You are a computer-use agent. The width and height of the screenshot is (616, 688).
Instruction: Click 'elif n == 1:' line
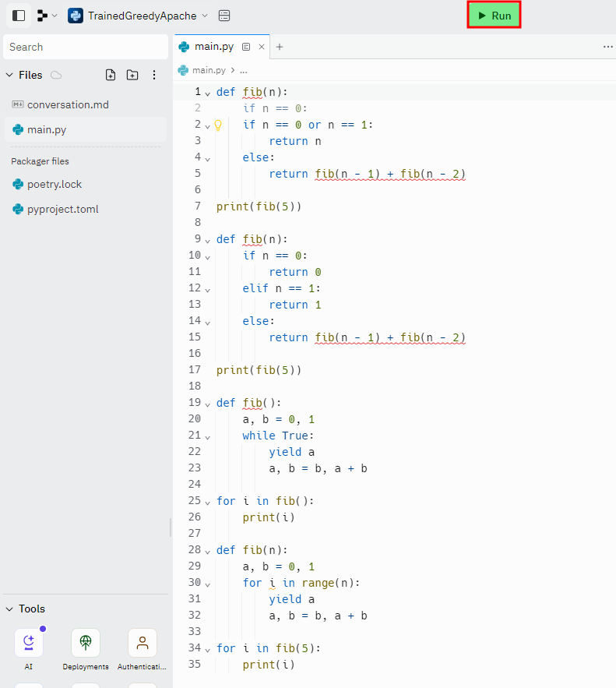point(281,288)
